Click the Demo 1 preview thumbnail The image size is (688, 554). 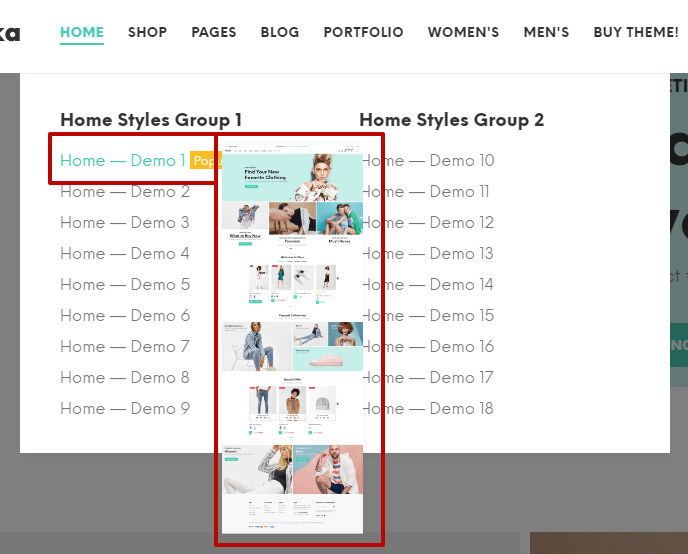[x=292, y=340]
